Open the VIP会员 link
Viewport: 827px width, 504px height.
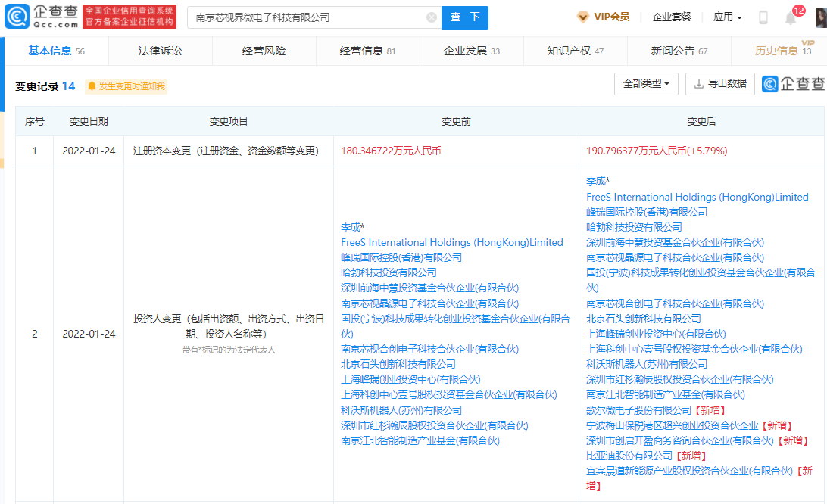coord(611,17)
